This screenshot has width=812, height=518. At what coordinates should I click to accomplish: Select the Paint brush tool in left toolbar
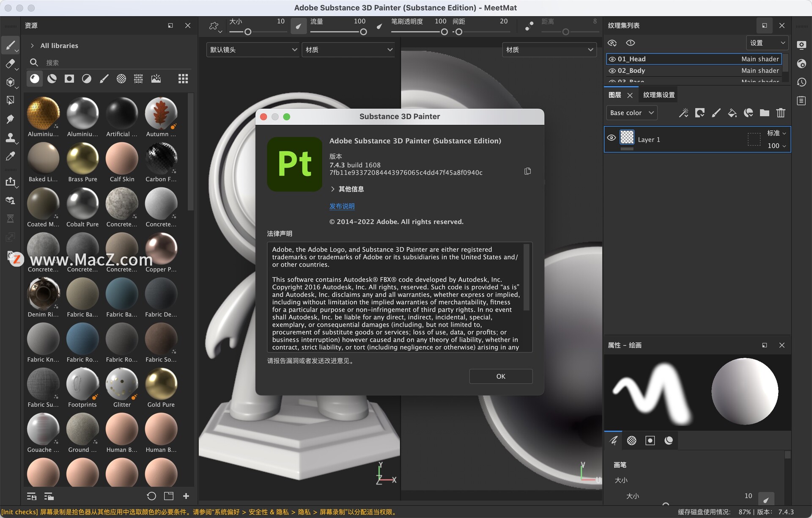pyautogui.click(x=11, y=45)
